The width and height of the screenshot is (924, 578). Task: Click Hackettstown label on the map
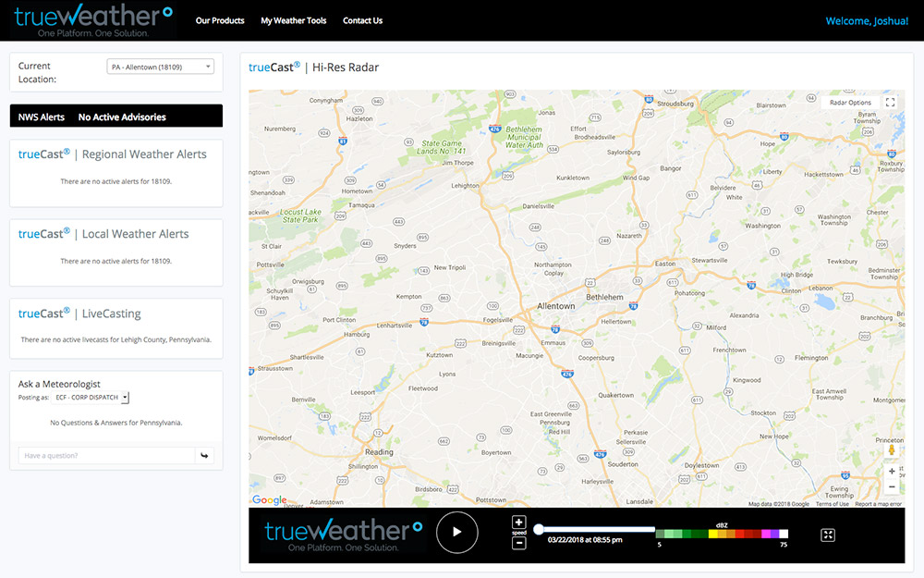823,175
